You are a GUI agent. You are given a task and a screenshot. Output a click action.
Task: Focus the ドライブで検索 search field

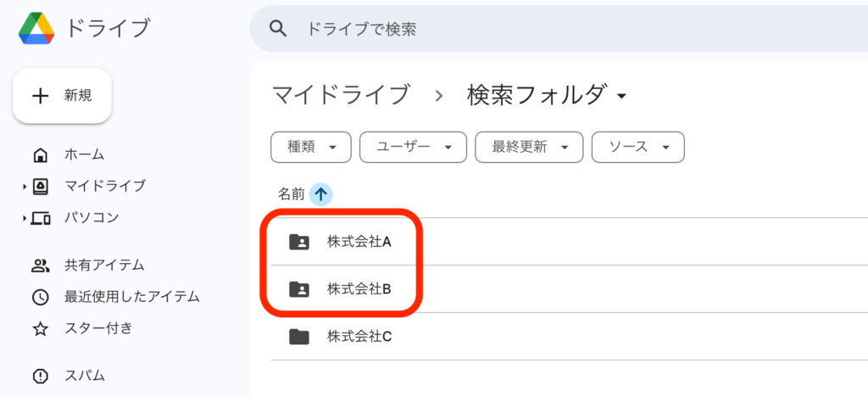click(509, 29)
